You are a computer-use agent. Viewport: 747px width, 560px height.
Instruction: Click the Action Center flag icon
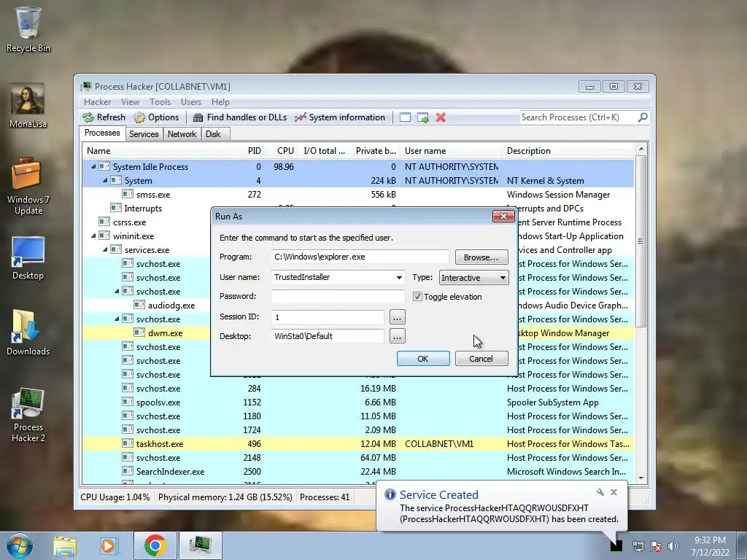(x=656, y=546)
